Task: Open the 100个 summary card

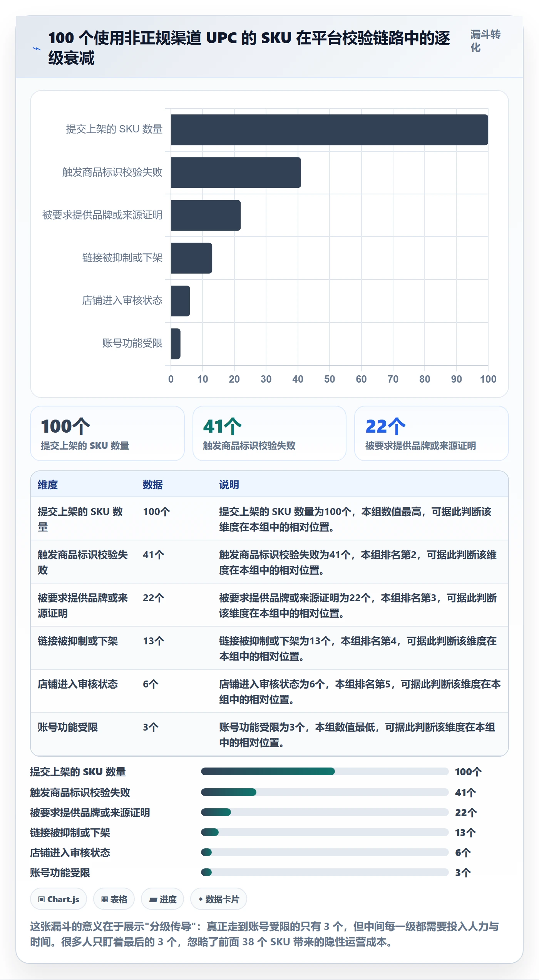Action: [107, 433]
